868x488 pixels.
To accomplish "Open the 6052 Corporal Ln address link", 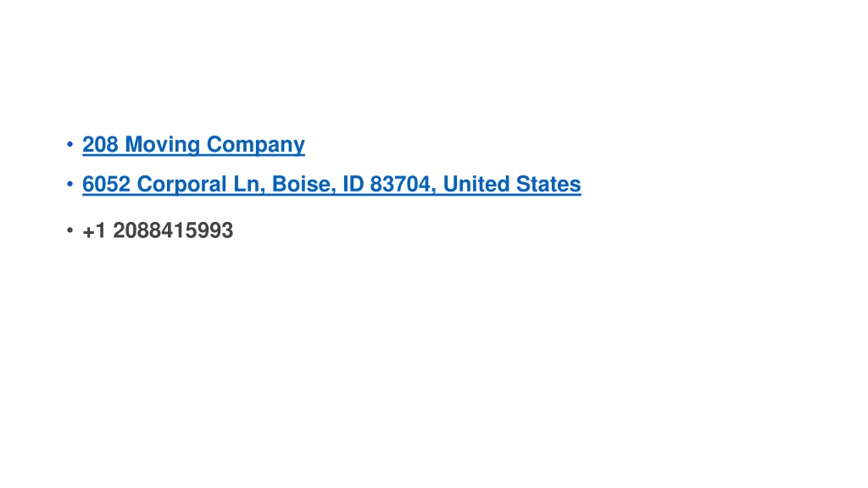I will (x=331, y=184).
